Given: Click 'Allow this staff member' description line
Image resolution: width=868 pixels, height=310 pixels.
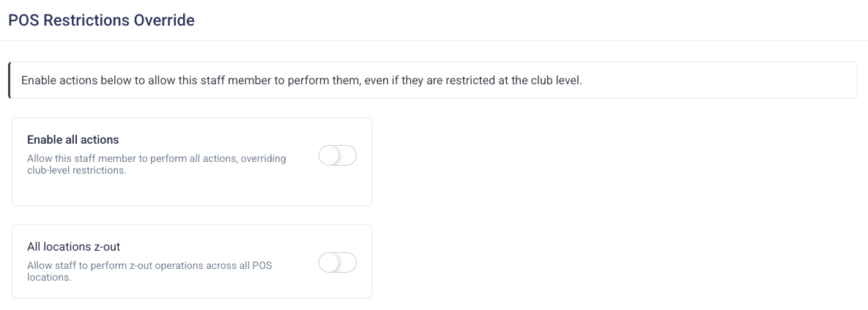Looking at the screenshot, I should pyautogui.click(x=88, y=158).
